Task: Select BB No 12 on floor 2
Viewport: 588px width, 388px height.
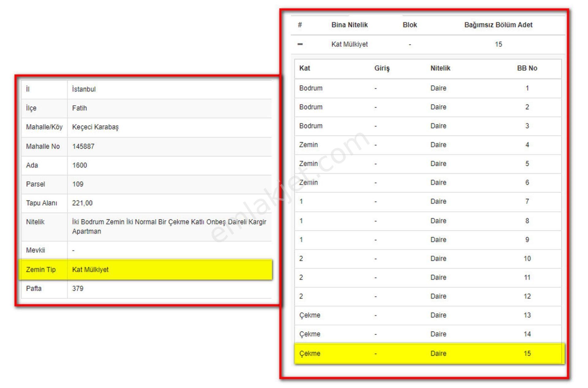Action: click(x=527, y=296)
